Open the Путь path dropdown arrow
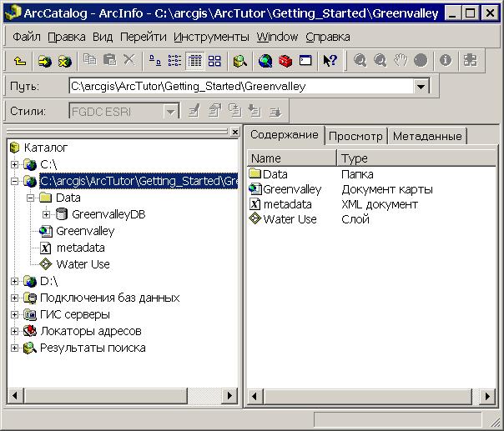This screenshot has width=504, height=431. (x=421, y=87)
